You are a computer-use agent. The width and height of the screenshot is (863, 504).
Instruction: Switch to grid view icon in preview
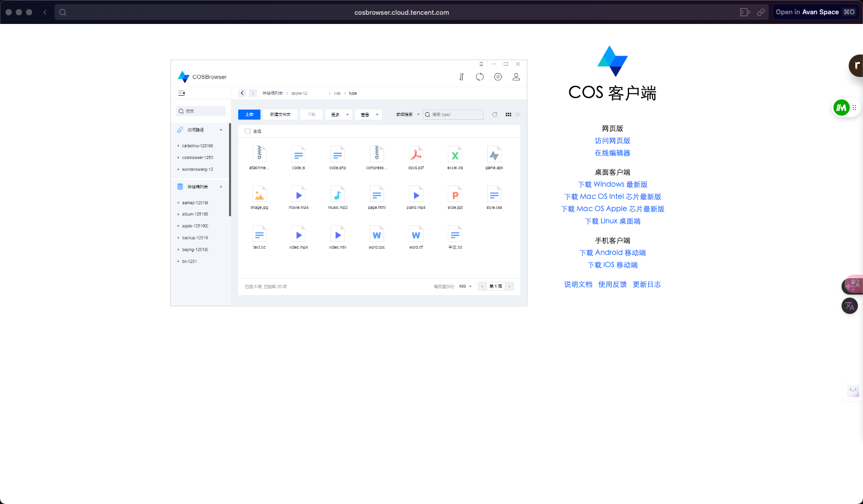(509, 115)
